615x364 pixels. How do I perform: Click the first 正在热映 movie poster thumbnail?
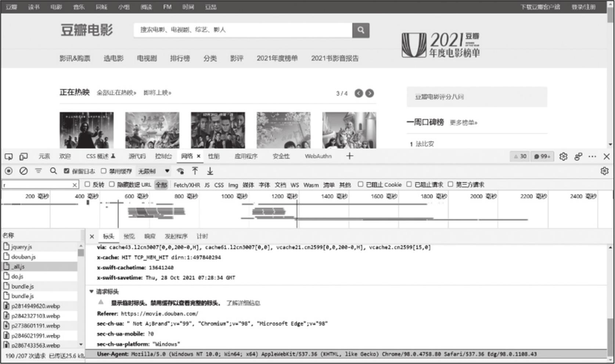[87, 130]
